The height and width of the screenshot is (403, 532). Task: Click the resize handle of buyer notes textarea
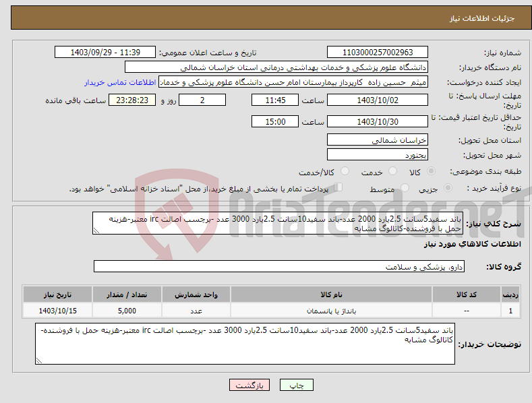tap(39, 361)
